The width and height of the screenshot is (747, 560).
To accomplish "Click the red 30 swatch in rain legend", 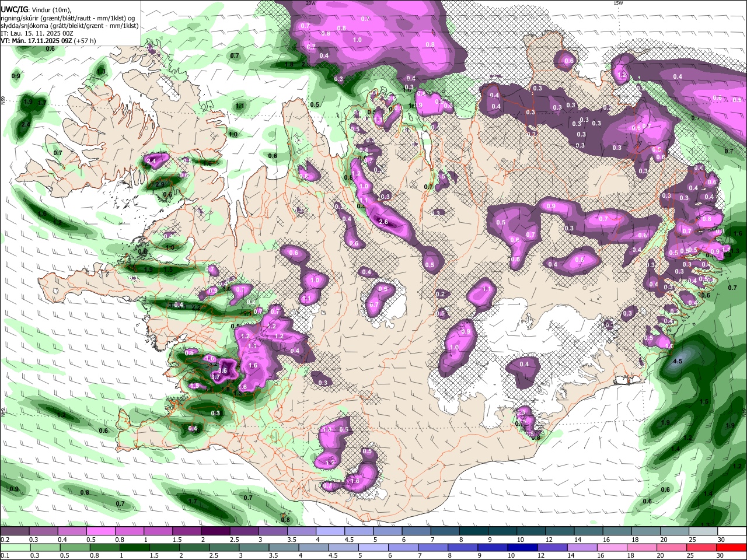I will (x=732, y=547).
